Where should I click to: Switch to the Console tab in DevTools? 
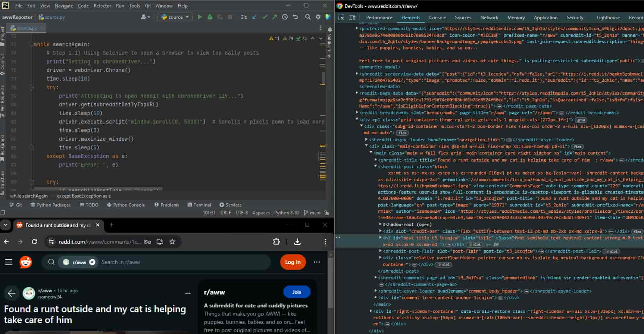pos(437,18)
